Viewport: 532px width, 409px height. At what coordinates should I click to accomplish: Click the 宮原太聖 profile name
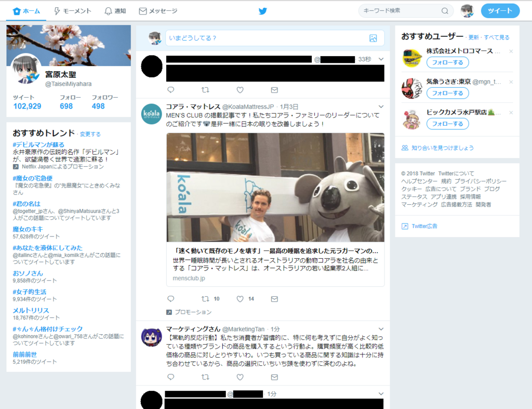61,74
